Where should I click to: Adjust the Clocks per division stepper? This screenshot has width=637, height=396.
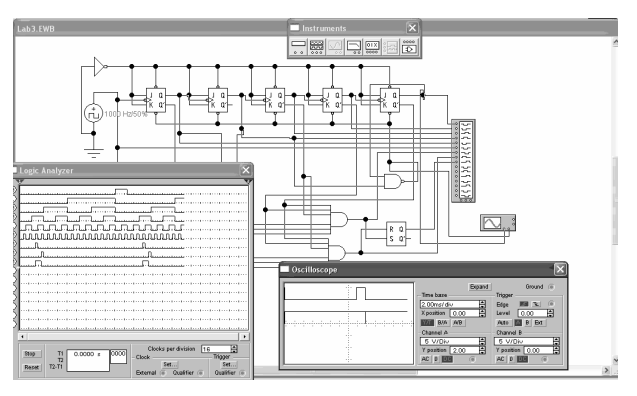pos(234,348)
